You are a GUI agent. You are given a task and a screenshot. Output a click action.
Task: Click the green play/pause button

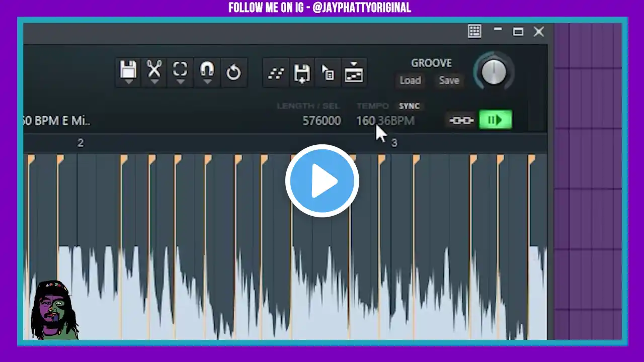coord(495,120)
